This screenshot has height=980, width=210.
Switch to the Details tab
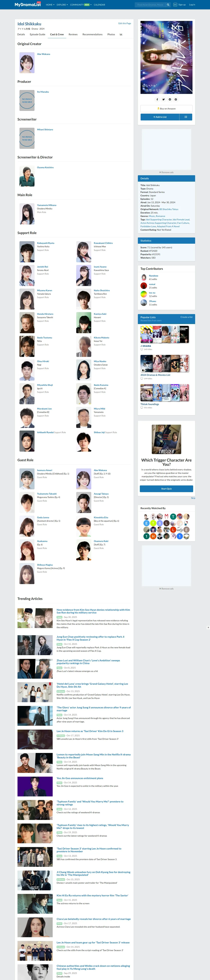click(x=21, y=34)
